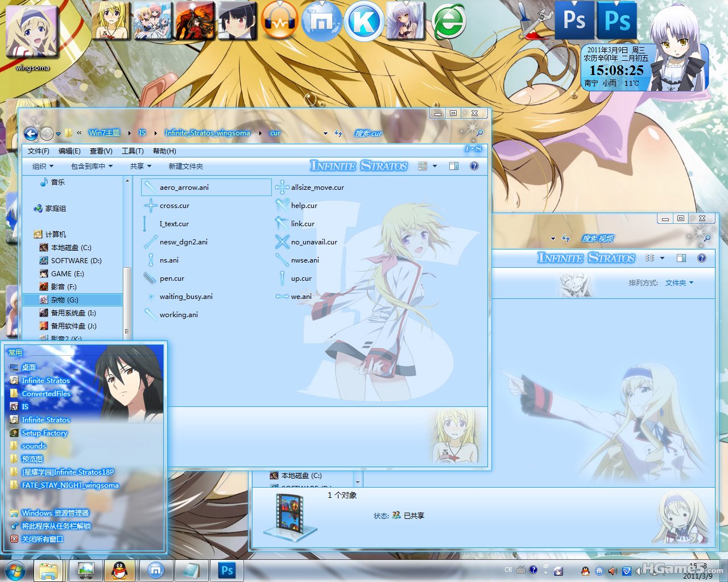Refresh the cur folder address bar
Viewport: 728px width, 582px height.
[x=338, y=133]
